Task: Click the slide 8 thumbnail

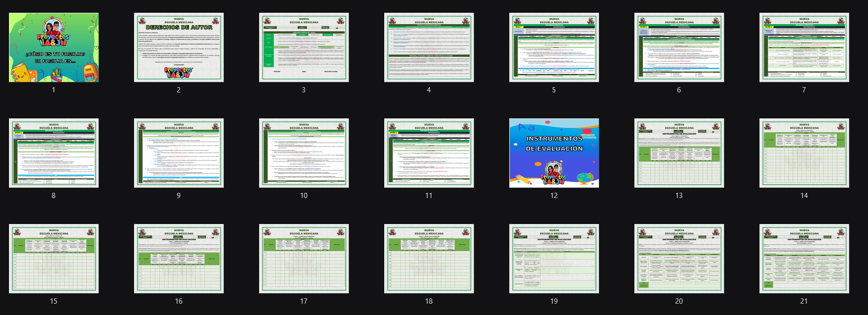Action: pyautogui.click(x=54, y=153)
